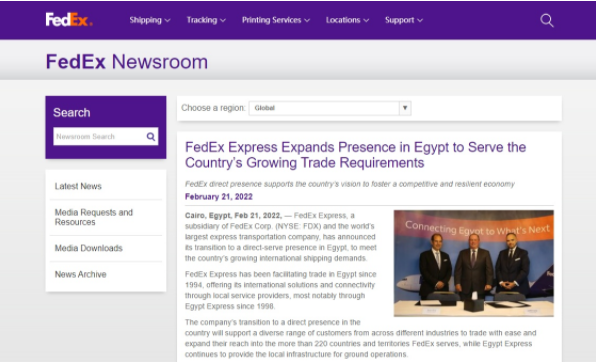Open the Tracking dropdown menu
Viewport: 596px width, 363px height.
[206, 20]
